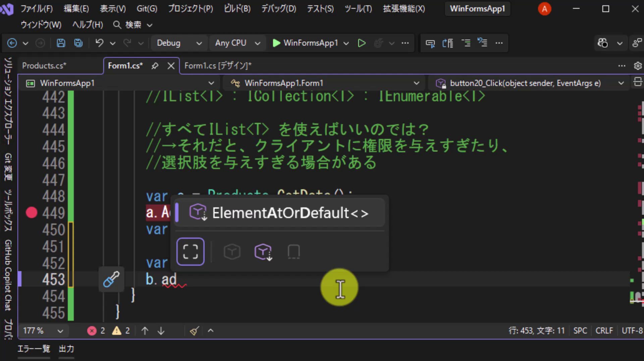
Task: Click the code cleanup broom icon
Action: [x=195, y=331]
